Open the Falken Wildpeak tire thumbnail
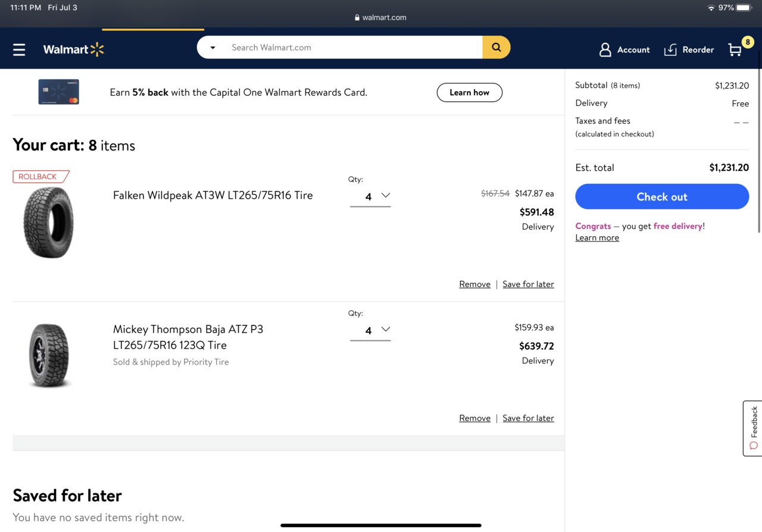The width and height of the screenshot is (762, 532). (x=49, y=222)
